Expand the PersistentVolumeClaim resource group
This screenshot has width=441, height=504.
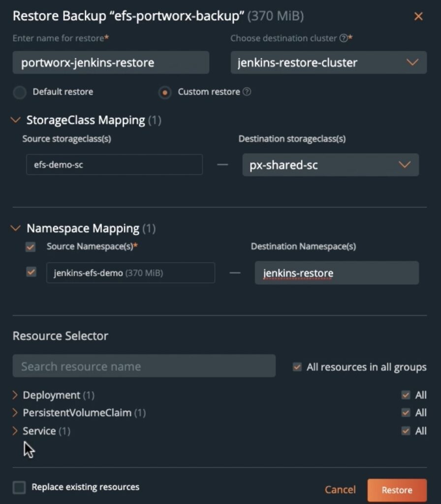coord(15,413)
